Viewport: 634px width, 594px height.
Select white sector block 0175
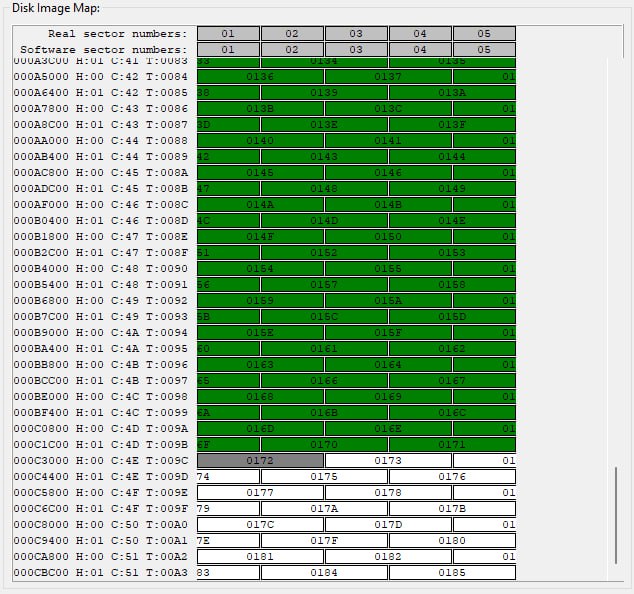(324, 477)
